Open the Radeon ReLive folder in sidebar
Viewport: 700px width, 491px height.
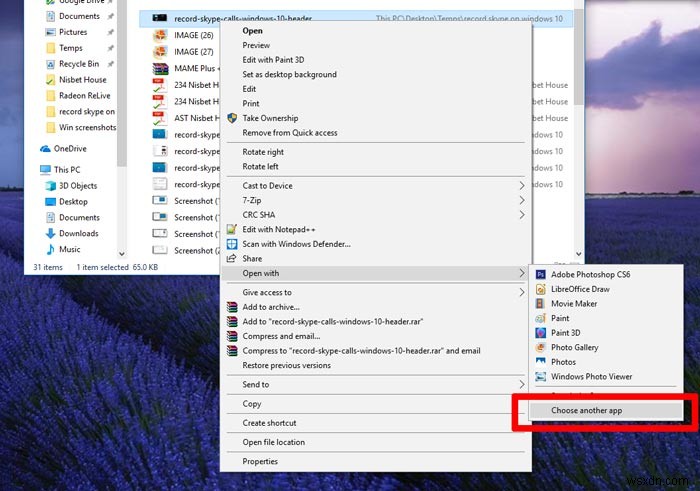pyautogui.click(x=78, y=96)
